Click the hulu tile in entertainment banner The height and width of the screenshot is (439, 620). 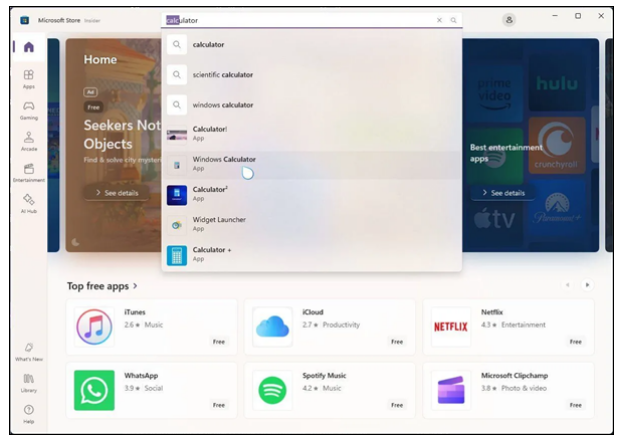tap(557, 83)
